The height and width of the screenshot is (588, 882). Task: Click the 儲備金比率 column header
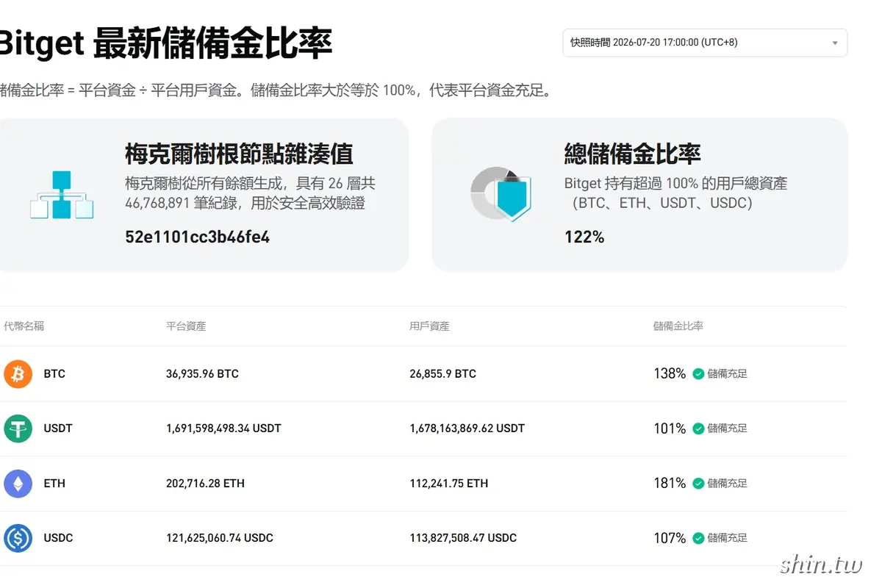678,326
